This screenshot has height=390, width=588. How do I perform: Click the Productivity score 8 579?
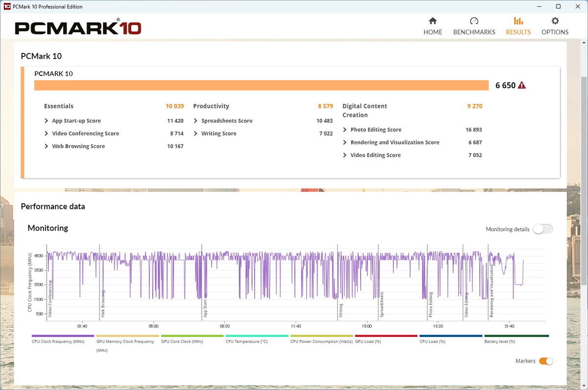coord(325,106)
